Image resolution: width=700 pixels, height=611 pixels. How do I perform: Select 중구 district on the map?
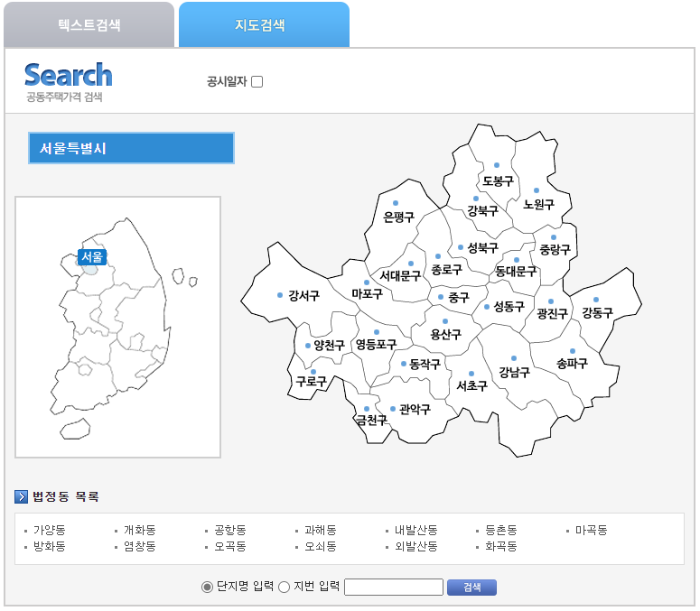click(x=459, y=297)
